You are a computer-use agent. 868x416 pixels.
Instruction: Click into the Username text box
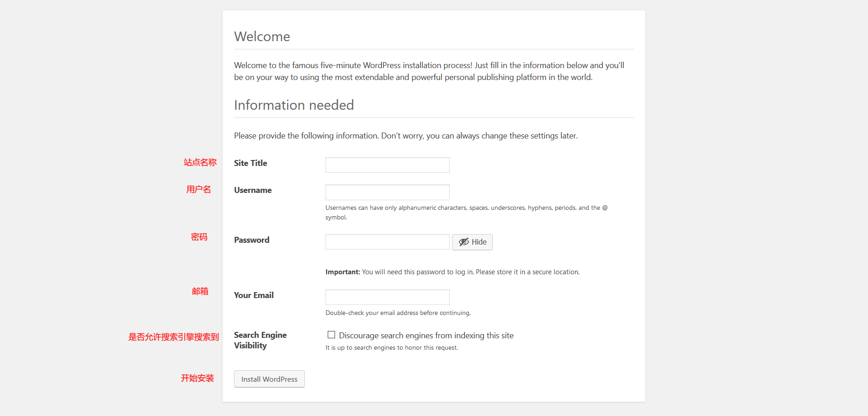387,192
